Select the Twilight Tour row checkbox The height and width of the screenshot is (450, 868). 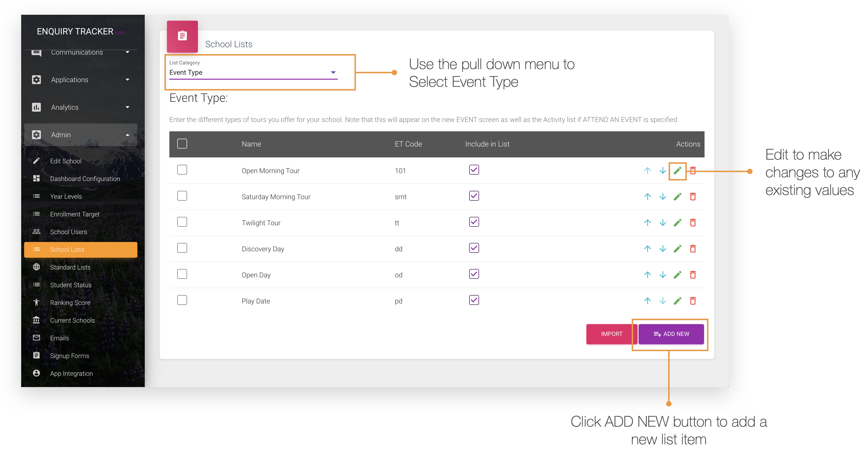pyautogui.click(x=182, y=222)
